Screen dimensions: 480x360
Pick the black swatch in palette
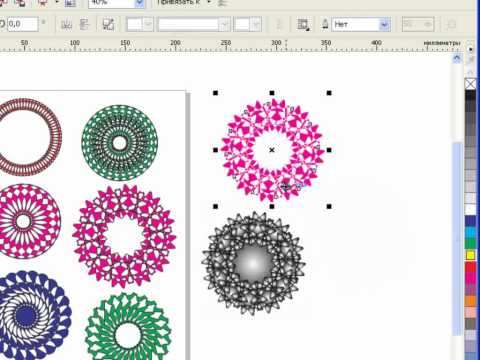[x=470, y=95]
